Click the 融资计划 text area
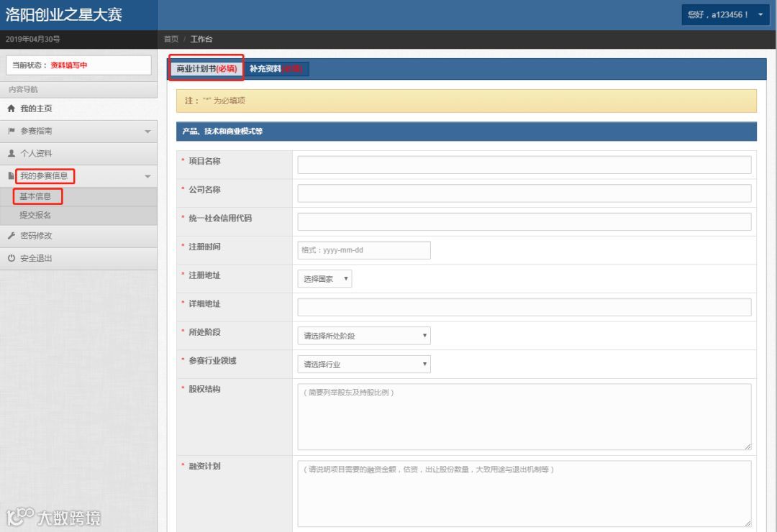This screenshot has width=777, height=532. tap(524, 494)
